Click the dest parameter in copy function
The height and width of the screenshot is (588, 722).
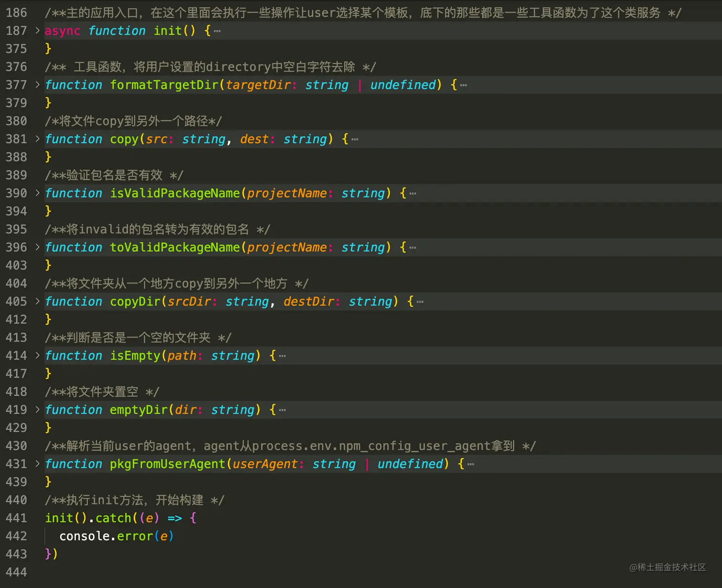pos(255,139)
